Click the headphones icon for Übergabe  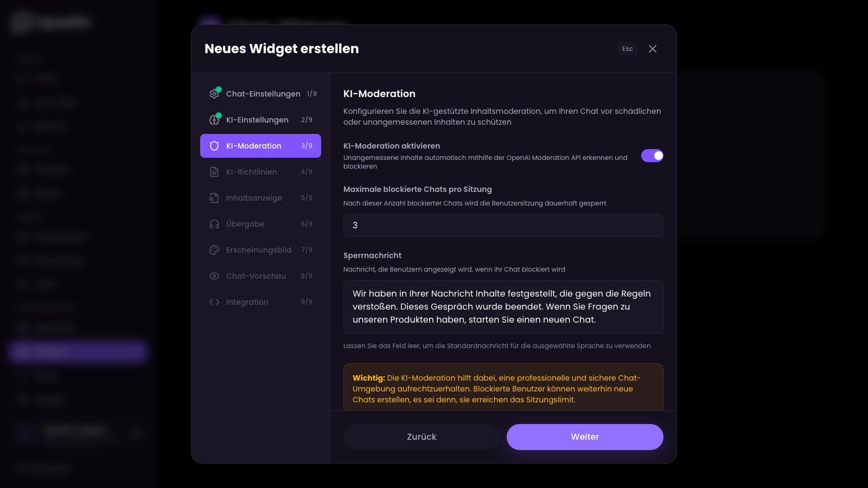(x=214, y=223)
